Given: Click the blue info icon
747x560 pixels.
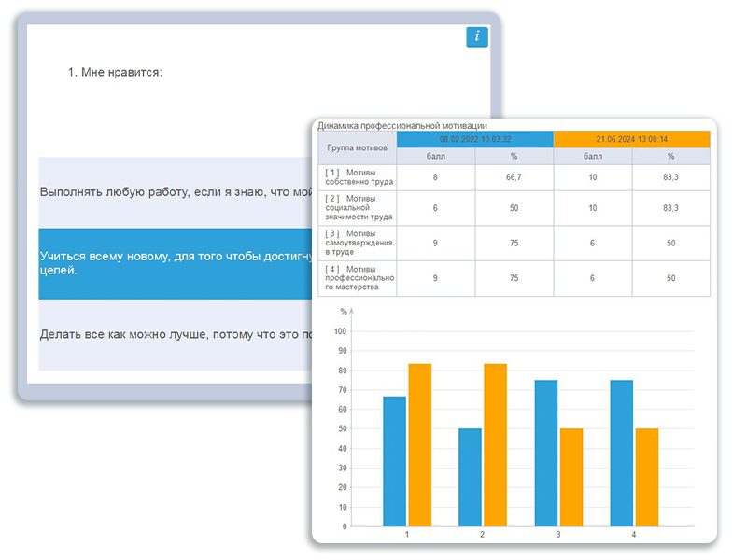Looking at the screenshot, I should (x=477, y=36).
